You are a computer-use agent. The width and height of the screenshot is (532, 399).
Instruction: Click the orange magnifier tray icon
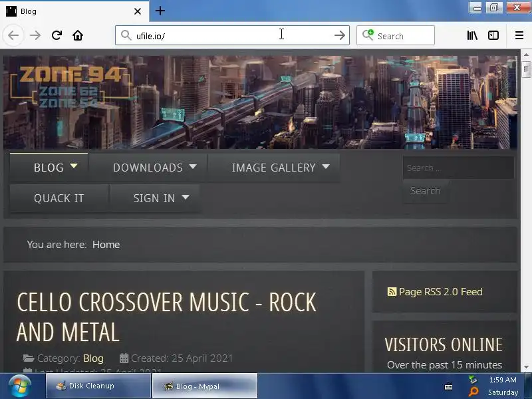pyautogui.click(x=473, y=392)
